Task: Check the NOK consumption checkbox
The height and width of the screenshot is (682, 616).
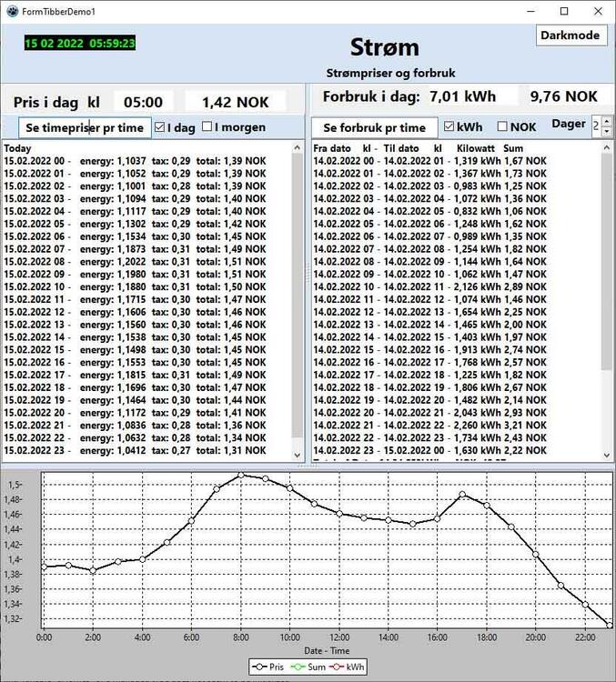Action: (503, 127)
